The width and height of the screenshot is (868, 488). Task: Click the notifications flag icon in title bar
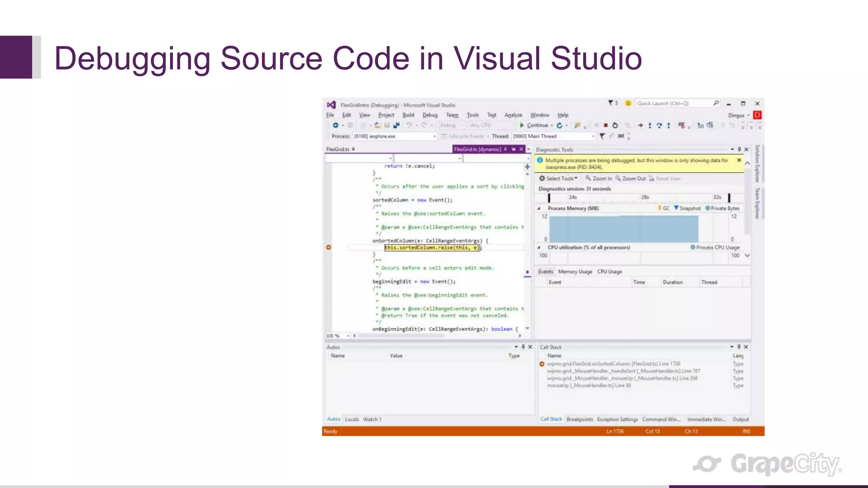[611, 103]
